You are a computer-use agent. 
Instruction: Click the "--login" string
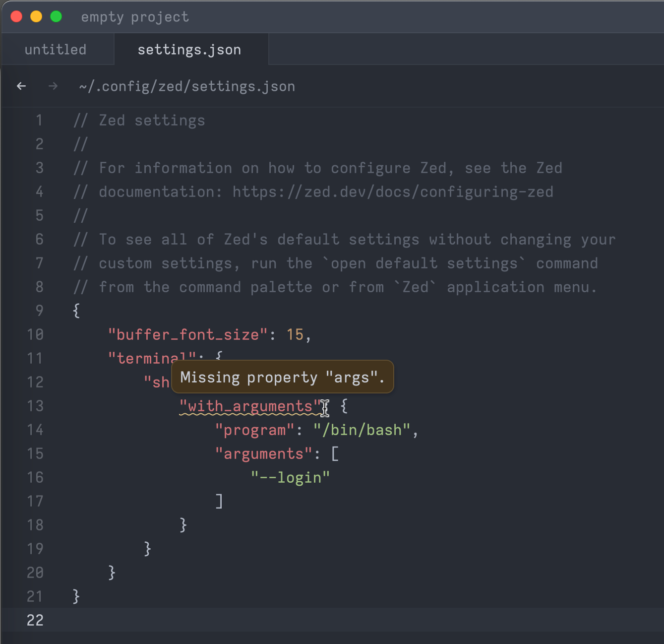coord(291,478)
